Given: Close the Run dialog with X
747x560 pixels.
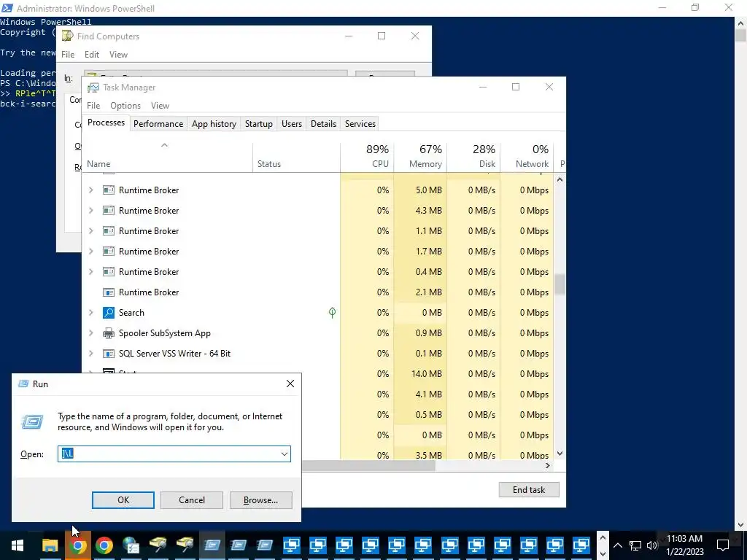Looking at the screenshot, I should 290,384.
